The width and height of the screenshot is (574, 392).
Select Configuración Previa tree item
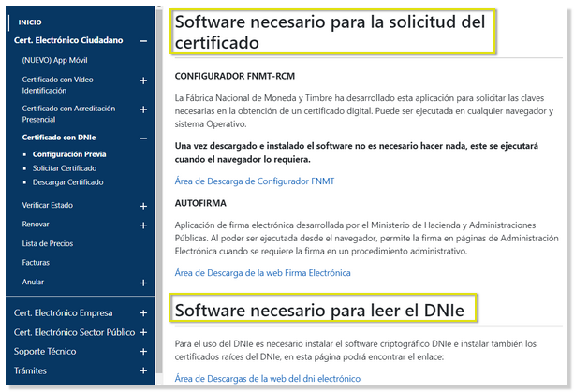click(67, 154)
